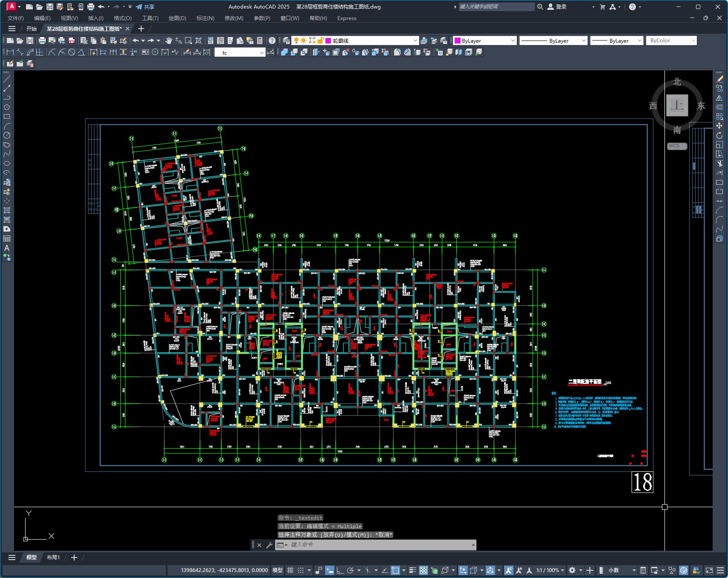Click the magenta layer color swatch

coord(328,41)
